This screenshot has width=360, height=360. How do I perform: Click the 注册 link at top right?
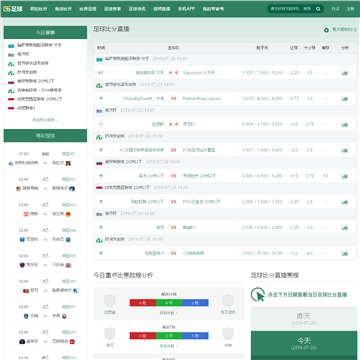350,9
